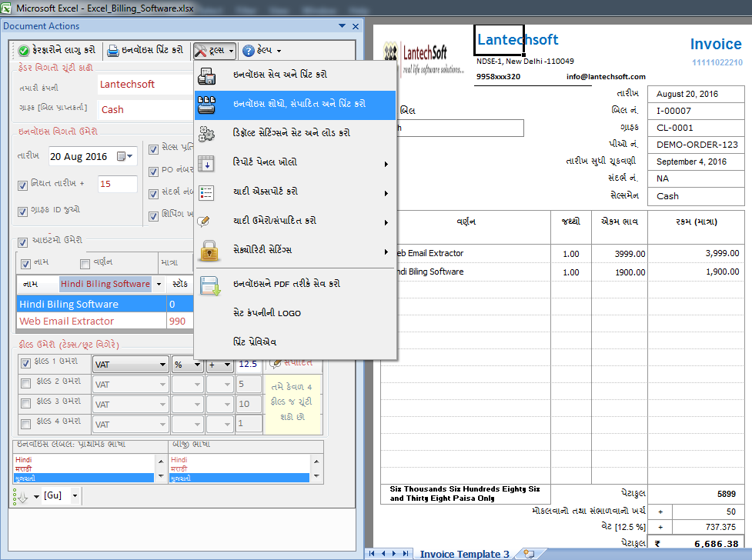The image size is (752, 560).
Task: Expand the report panel submenu arrow
Action: click(386, 165)
